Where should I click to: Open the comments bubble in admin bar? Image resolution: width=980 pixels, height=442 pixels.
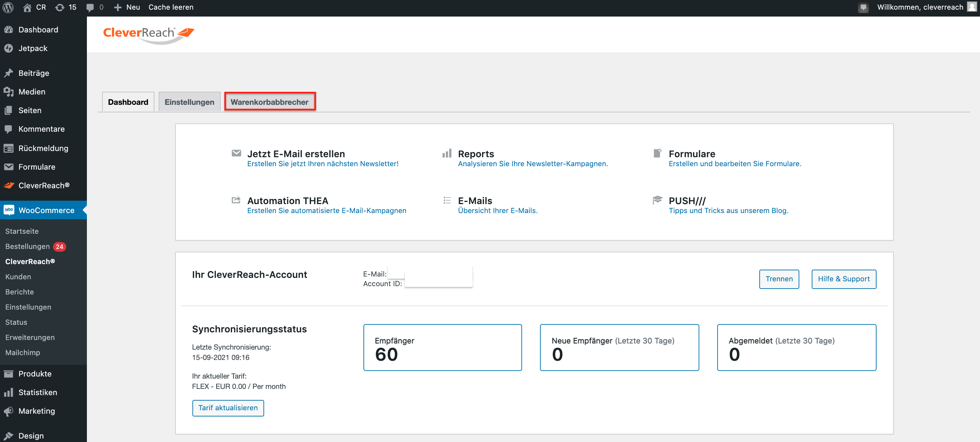pyautogui.click(x=90, y=7)
